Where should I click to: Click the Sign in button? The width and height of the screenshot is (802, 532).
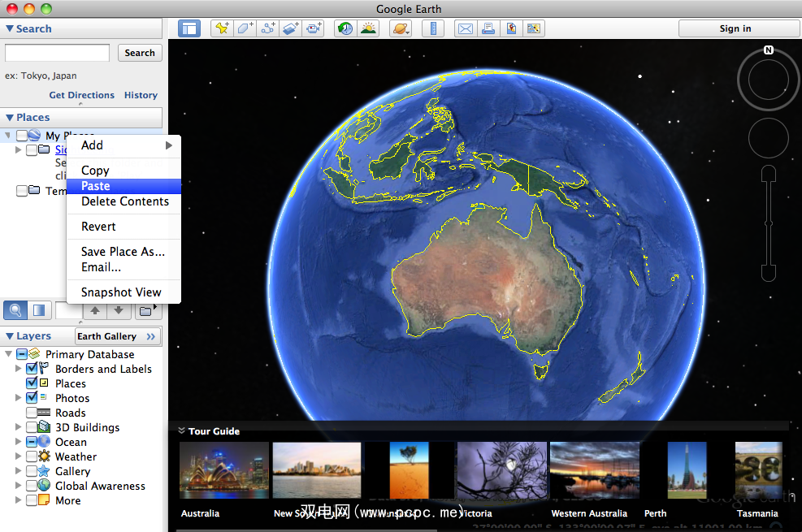[735, 28]
